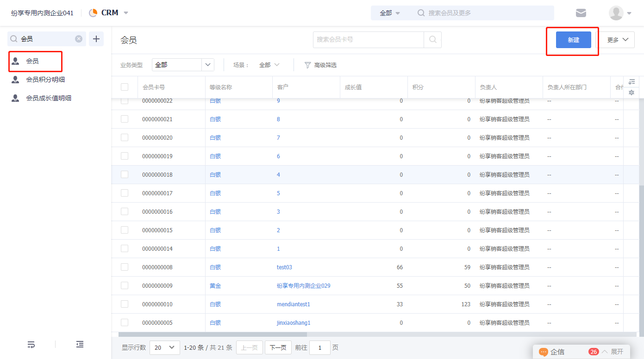Click the 负责人所在部门 column header
The height and width of the screenshot is (359, 644).
pyautogui.click(x=567, y=87)
